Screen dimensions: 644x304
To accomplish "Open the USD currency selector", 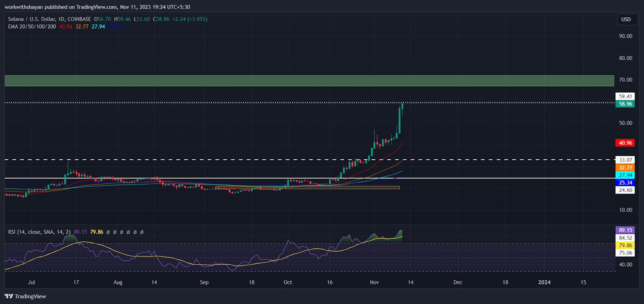I will (626, 19).
